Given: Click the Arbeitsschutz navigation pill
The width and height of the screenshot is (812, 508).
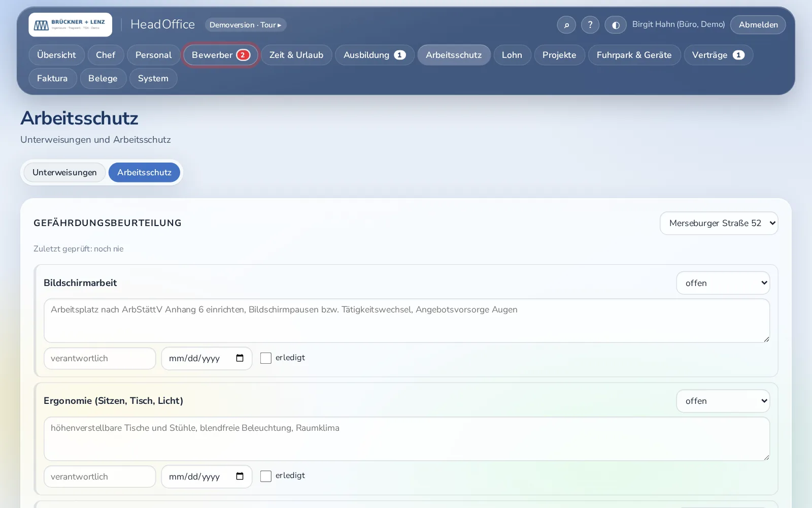Looking at the screenshot, I should coord(454,55).
